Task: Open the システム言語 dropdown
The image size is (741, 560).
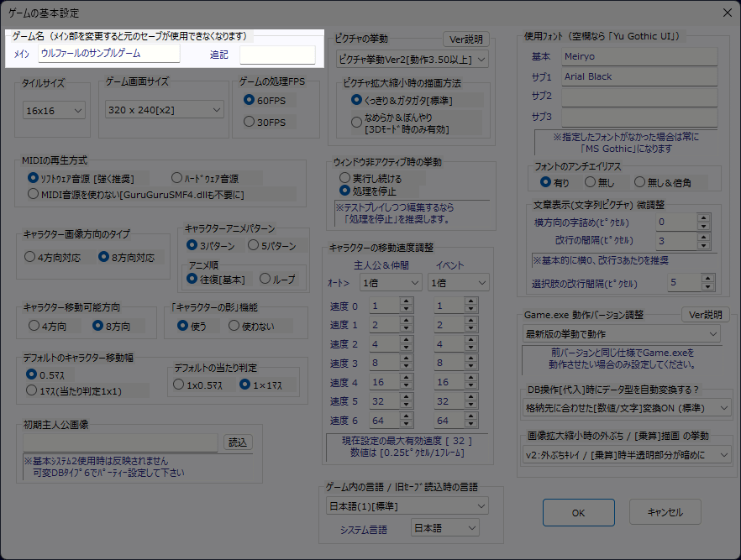Action: (444, 528)
